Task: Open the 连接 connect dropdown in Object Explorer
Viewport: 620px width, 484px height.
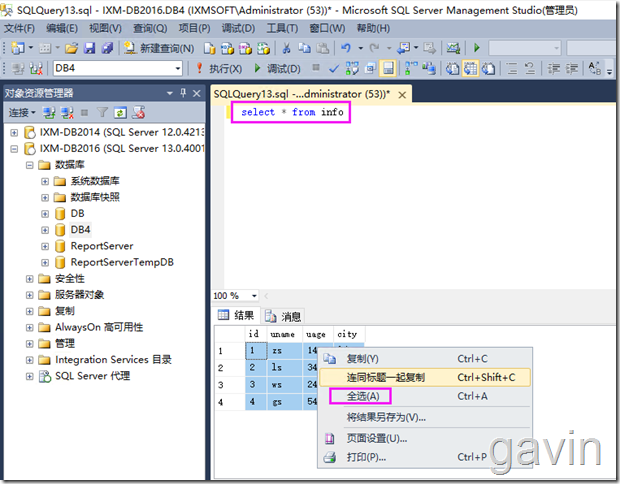Action: [22, 113]
